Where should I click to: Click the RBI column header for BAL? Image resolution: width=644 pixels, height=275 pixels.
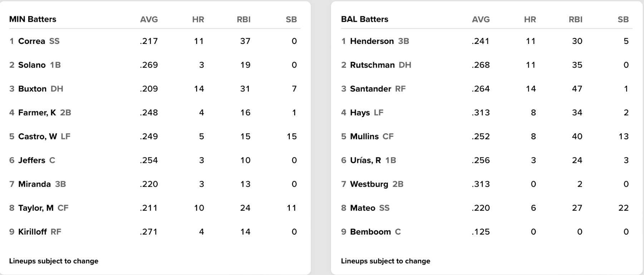[x=575, y=20]
